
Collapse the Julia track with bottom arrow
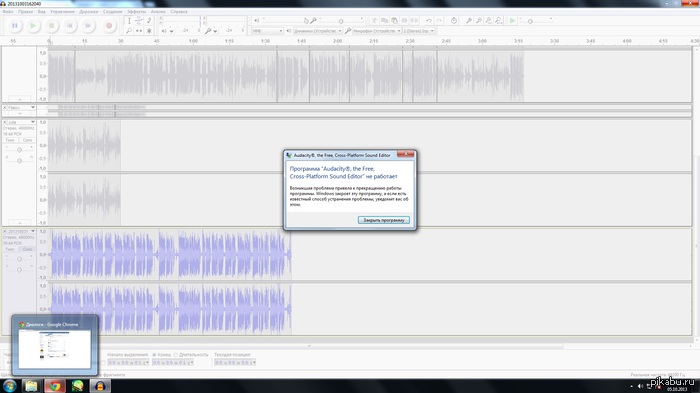pos(20,223)
